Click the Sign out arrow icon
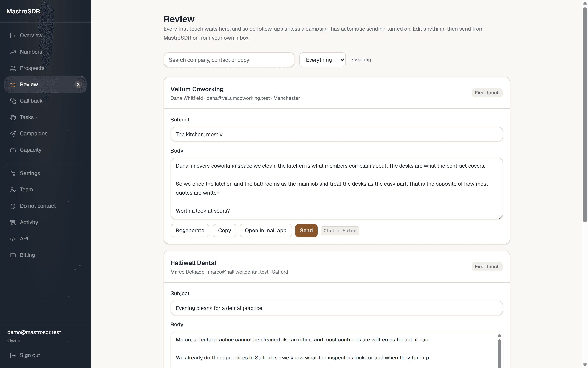Viewport: 588px width, 368px height. (13, 355)
